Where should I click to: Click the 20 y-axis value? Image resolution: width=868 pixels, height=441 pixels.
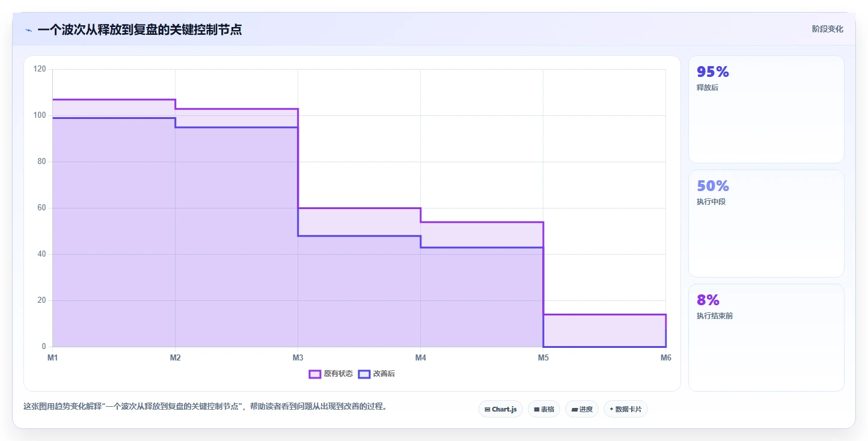(x=41, y=300)
